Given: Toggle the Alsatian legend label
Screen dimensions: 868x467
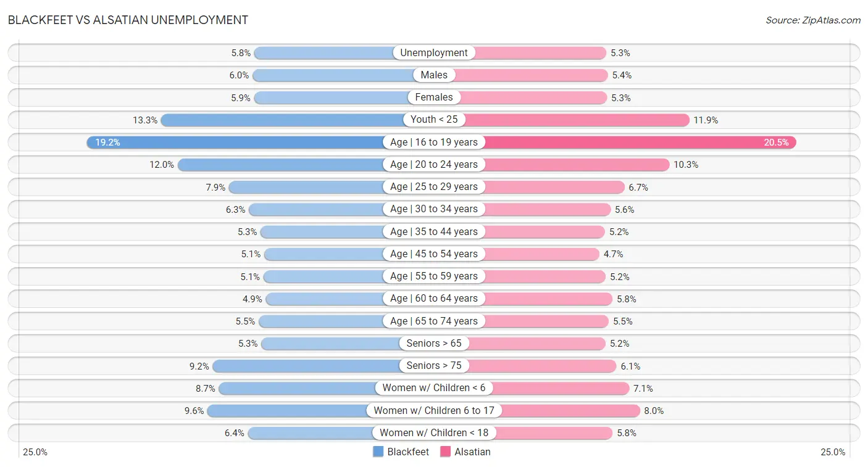Looking at the screenshot, I should tap(473, 452).
